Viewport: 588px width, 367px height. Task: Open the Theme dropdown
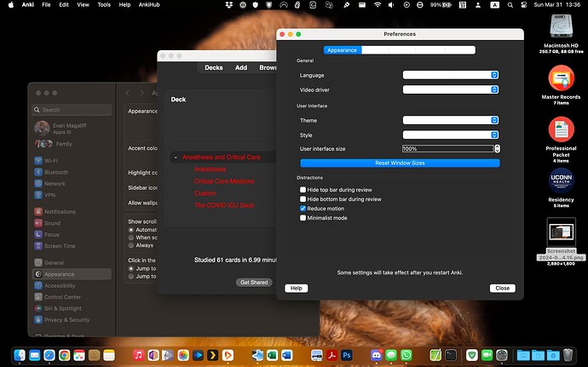(451, 120)
